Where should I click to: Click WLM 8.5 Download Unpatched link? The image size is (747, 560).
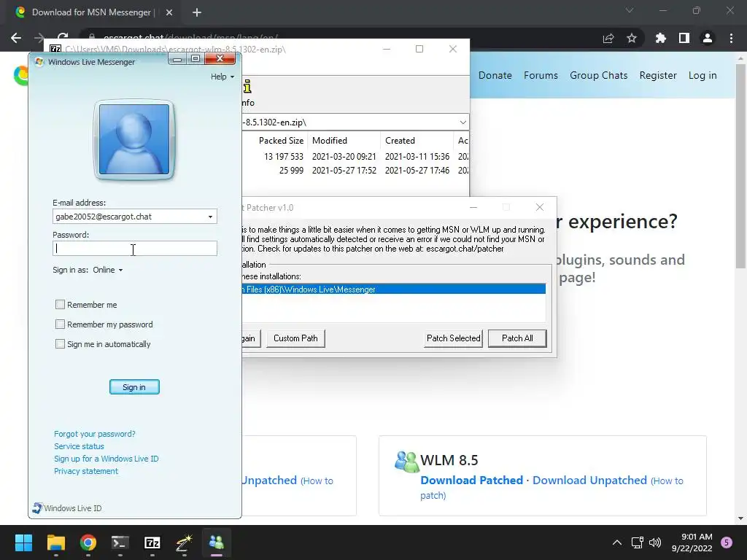(x=589, y=480)
